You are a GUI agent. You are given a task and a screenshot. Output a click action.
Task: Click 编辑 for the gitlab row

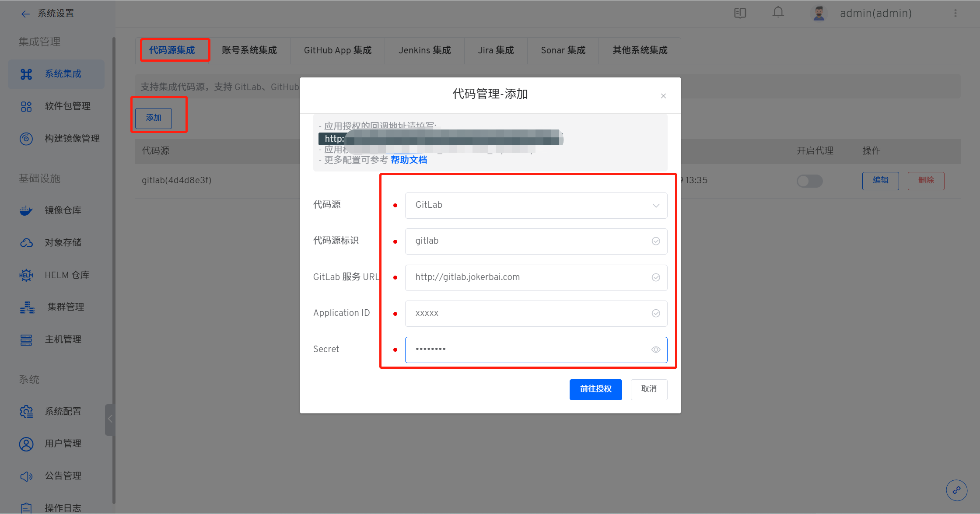(880, 181)
